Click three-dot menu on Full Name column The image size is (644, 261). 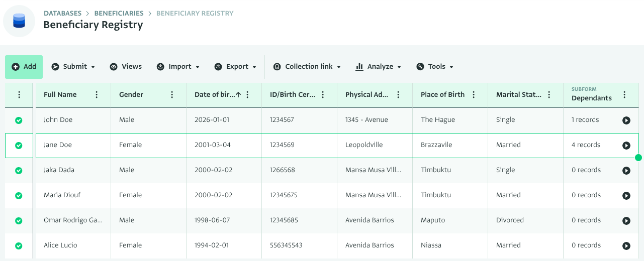97,94
